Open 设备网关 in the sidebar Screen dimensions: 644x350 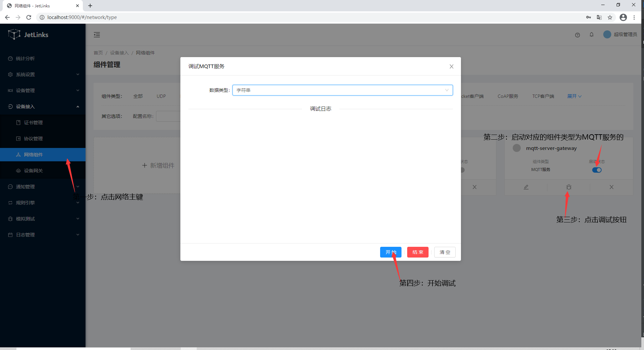[33, 171]
